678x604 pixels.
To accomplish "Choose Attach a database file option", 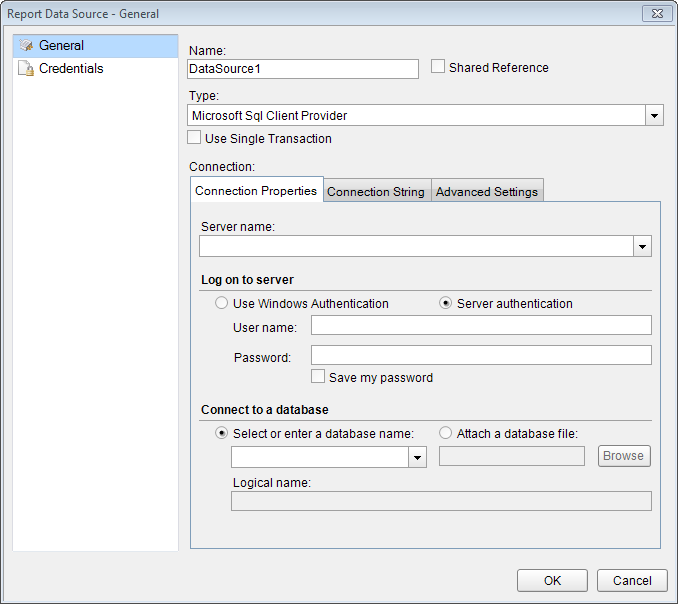I will pyautogui.click(x=446, y=433).
